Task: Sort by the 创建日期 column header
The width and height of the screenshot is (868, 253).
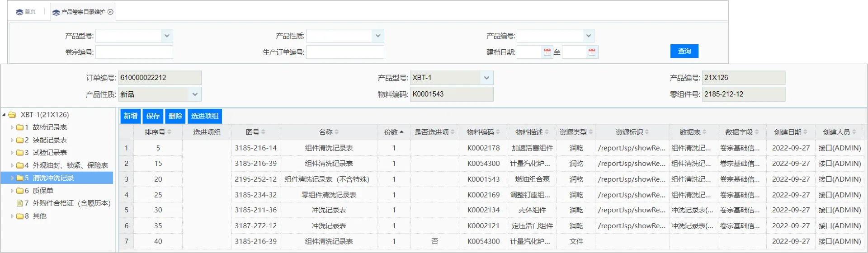Action: pyautogui.click(x=791, y=132)
